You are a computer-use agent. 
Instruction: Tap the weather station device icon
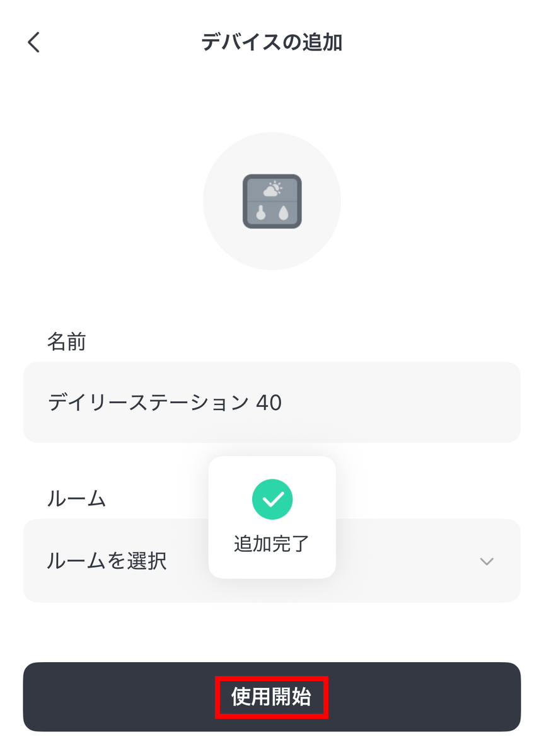(x=272, y=201)
